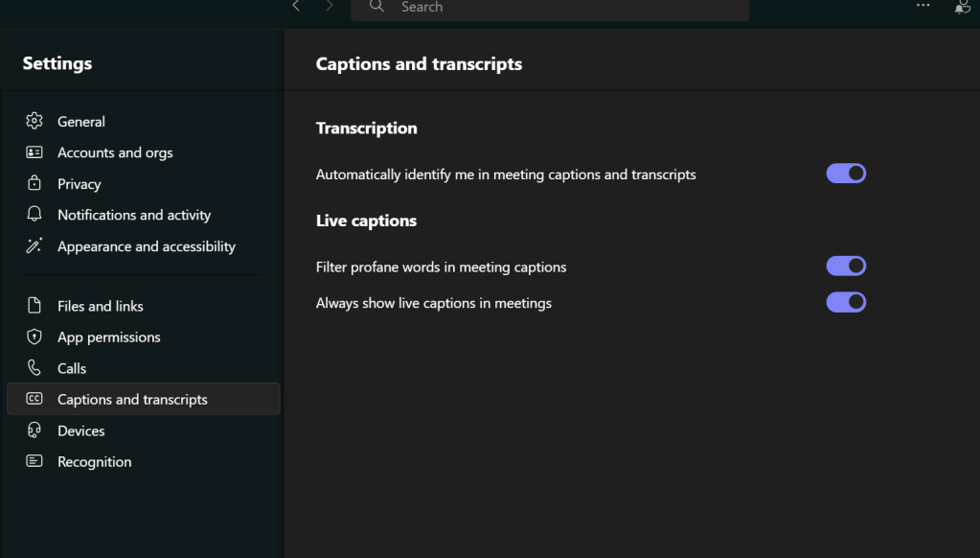Image resolution: width=980 pixels, height=558 pixels.
Task: Switch to App permissions settings
Action: pos(108,337)
